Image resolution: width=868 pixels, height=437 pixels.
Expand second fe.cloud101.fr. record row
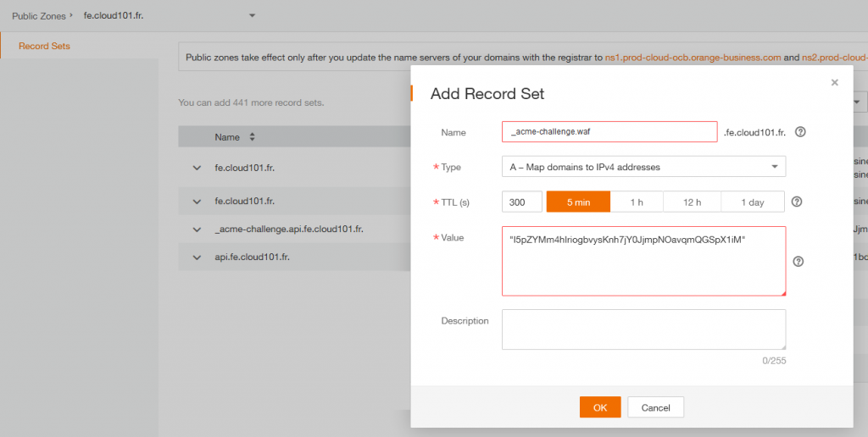coord(197,202)
